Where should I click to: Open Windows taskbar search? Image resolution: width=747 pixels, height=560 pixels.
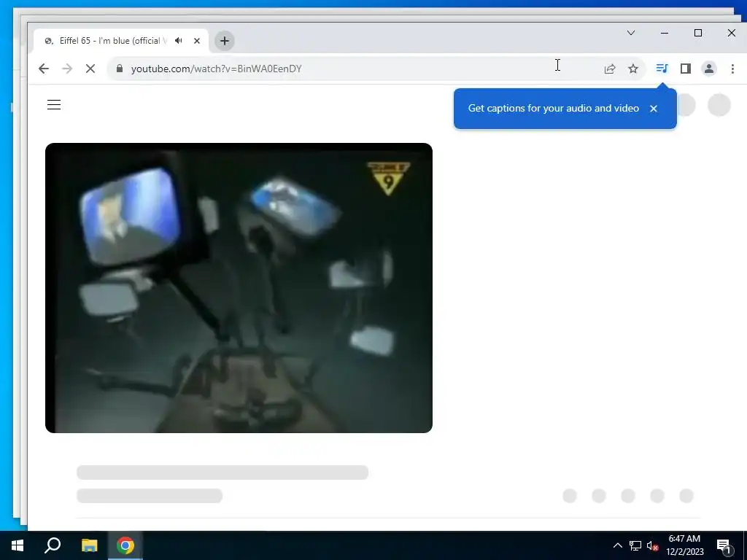pos(53,545)
